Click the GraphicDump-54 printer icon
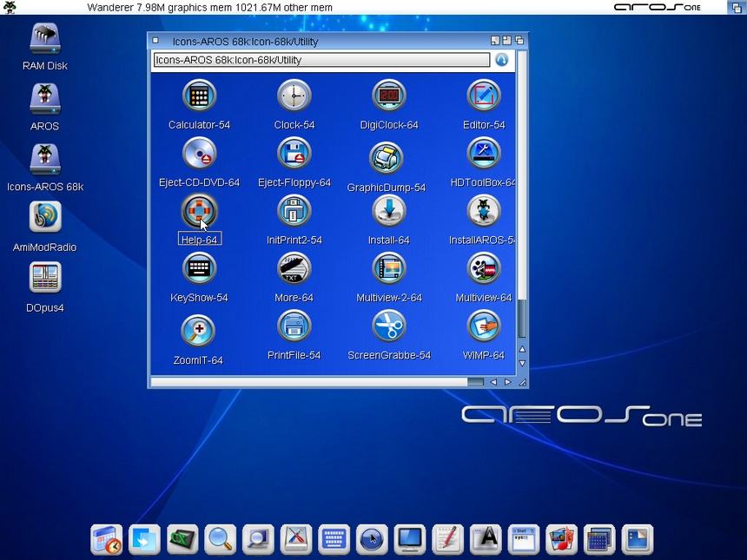This screenshot has width=747, height=560. [x=387, y=158]
